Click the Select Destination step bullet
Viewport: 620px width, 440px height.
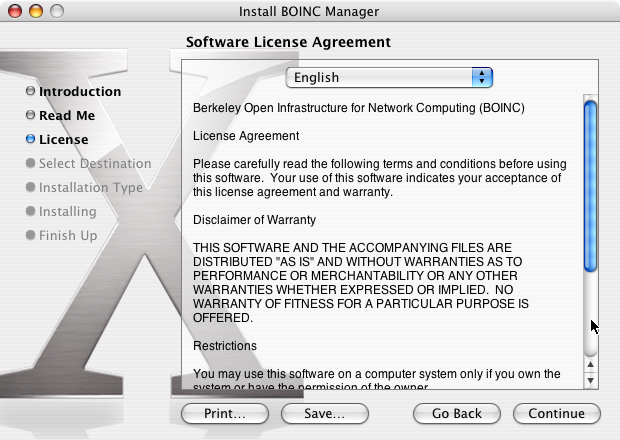click(x=30, y=162)
